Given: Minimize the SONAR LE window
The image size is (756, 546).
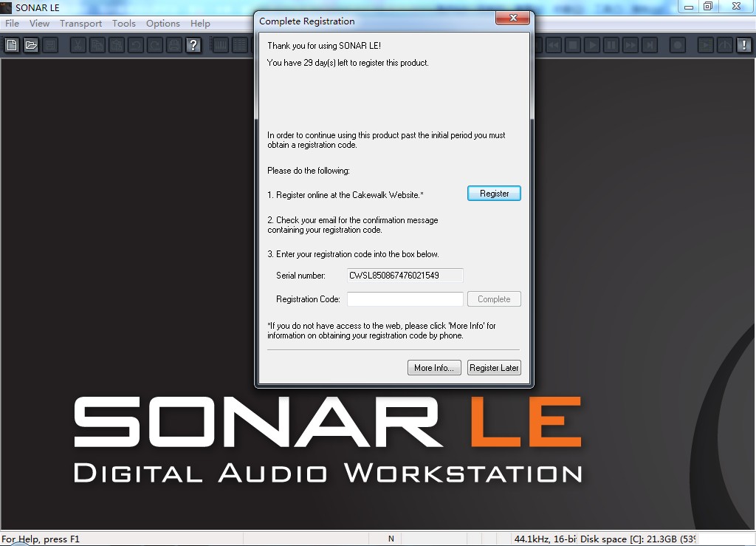Looking at the screenshot, I should coord(689,7).
